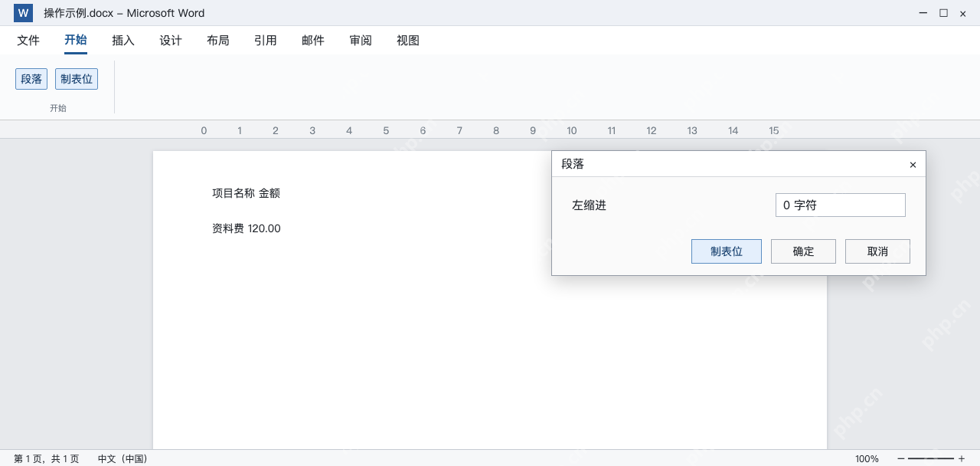Open the 布局 ribbon tab

tap(218, 41)
